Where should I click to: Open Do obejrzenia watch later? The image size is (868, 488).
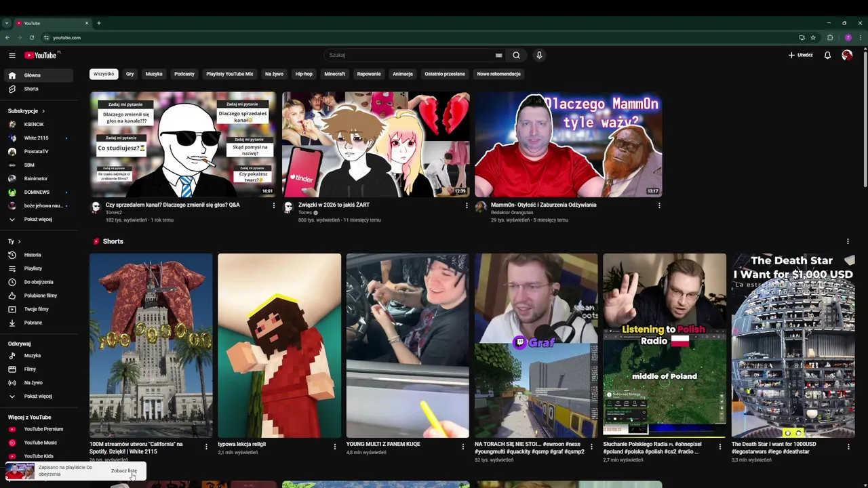38,282
